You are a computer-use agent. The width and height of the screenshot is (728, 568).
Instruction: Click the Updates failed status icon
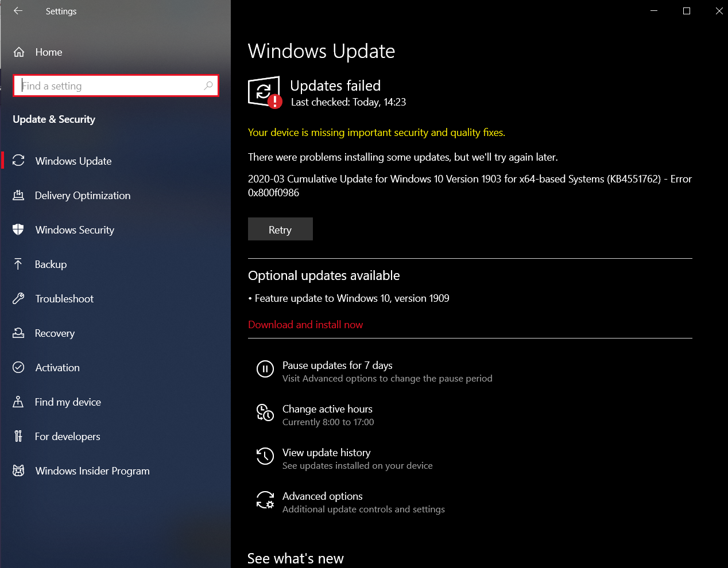265,92
